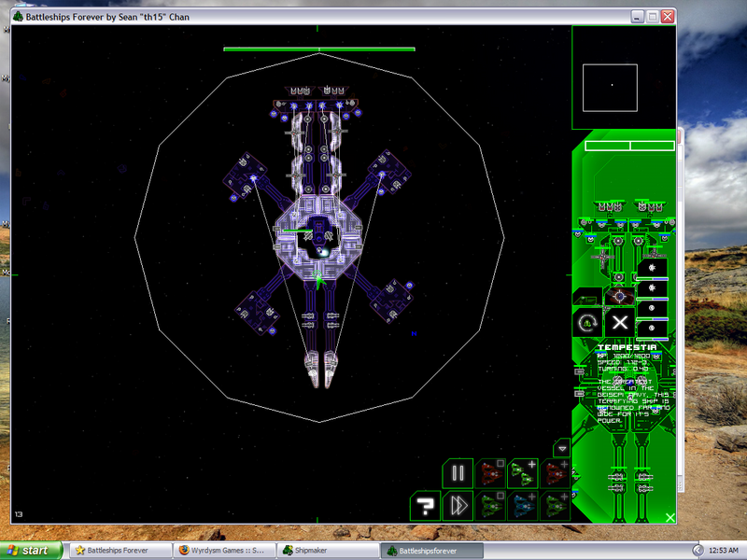Viewport: 747px width, 560px height.
Task: Select the bottom-row green ship with square marker
Action: (x=490, y=506)
